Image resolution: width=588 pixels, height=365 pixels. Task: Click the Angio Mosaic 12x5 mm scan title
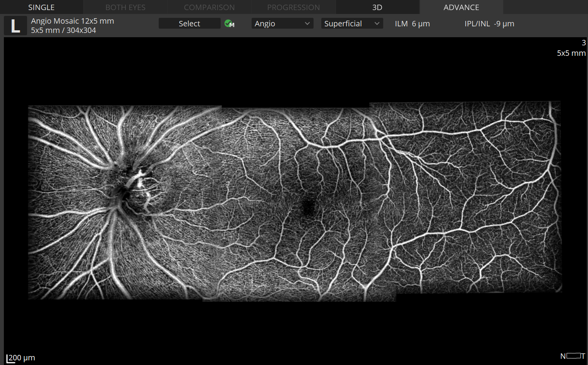(x=72, y=21)
